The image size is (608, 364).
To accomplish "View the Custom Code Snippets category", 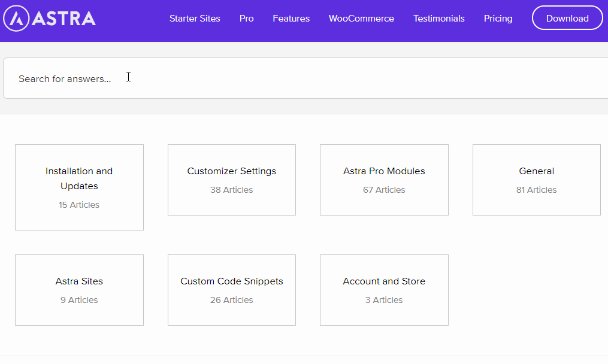I will (232, 281).
